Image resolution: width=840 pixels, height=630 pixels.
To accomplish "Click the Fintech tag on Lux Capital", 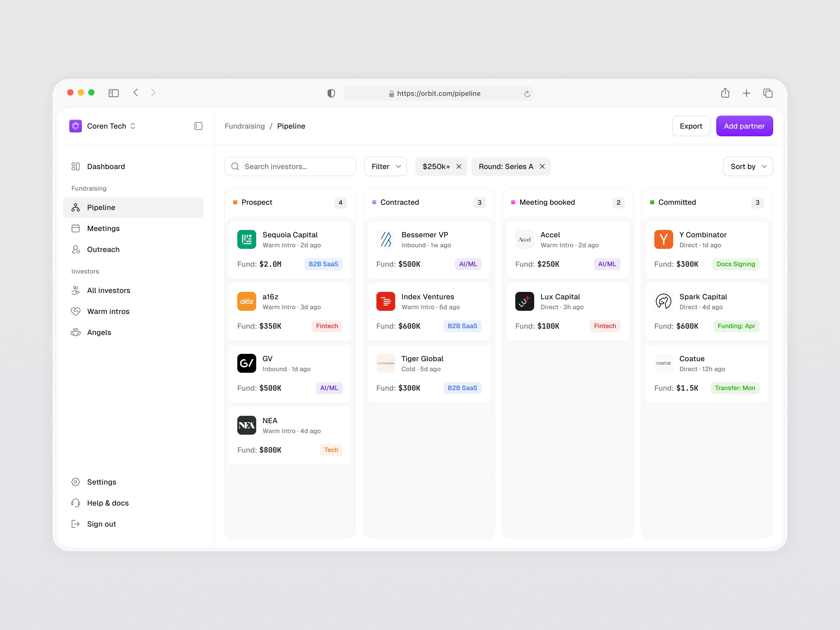I will 605,326.
